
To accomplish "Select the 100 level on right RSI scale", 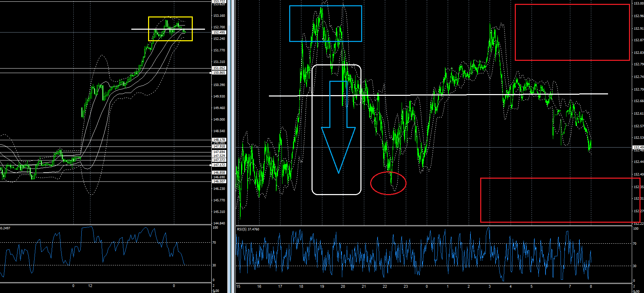I will pos(636,229).
